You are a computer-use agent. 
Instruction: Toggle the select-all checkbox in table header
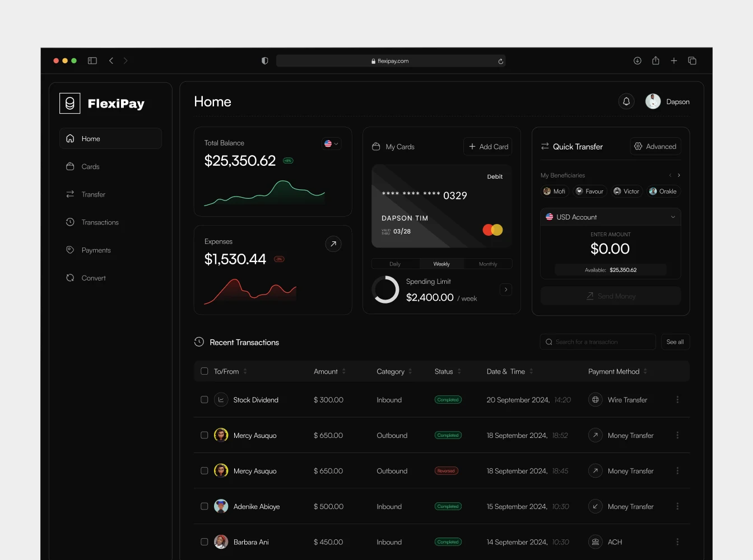pyautogui.click(x=204, y=371)
